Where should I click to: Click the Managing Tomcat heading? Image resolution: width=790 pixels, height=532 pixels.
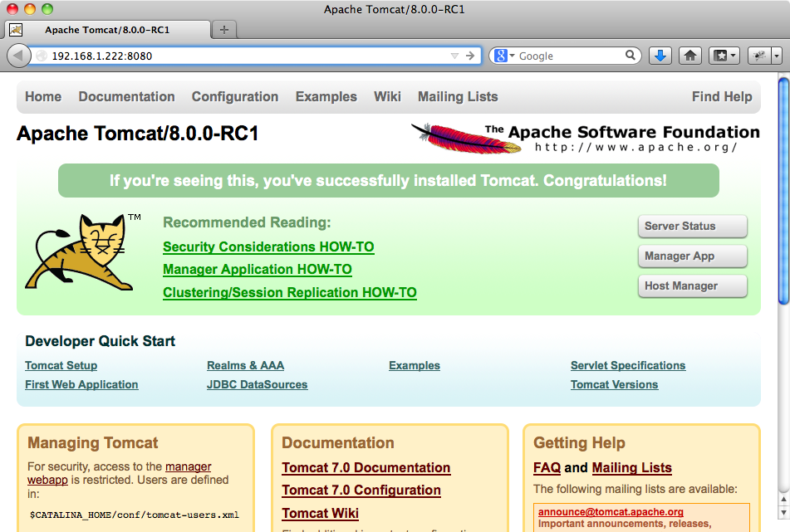pos(93,443)
